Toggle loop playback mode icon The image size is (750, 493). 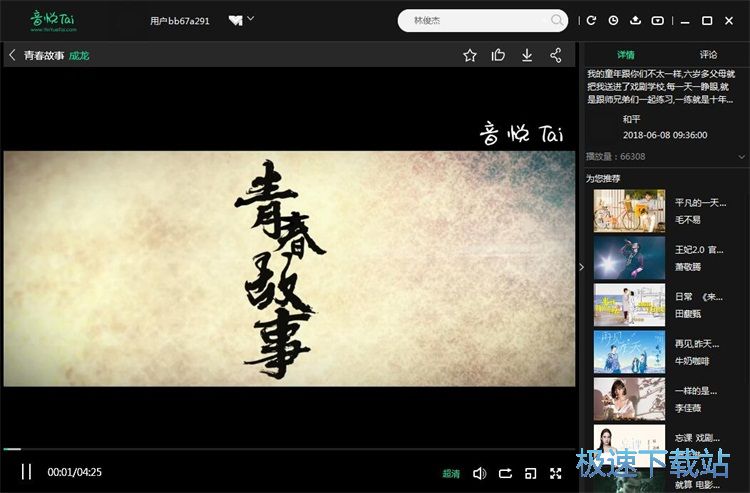tap(505, 473)
